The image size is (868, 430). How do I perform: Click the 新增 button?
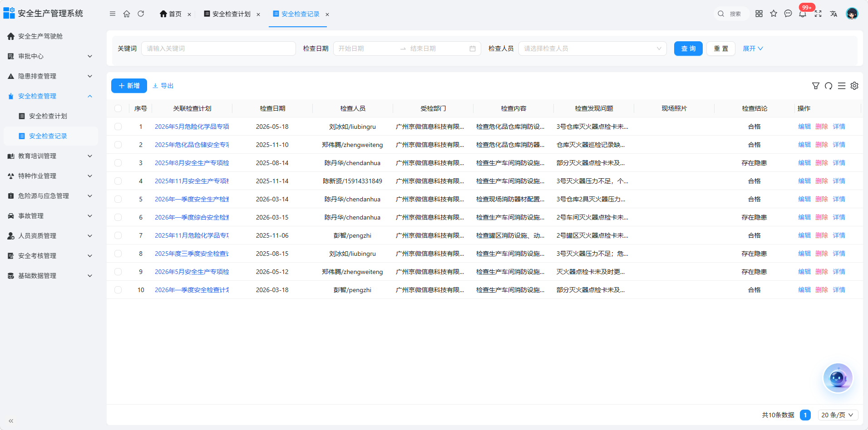click(129, 86)
